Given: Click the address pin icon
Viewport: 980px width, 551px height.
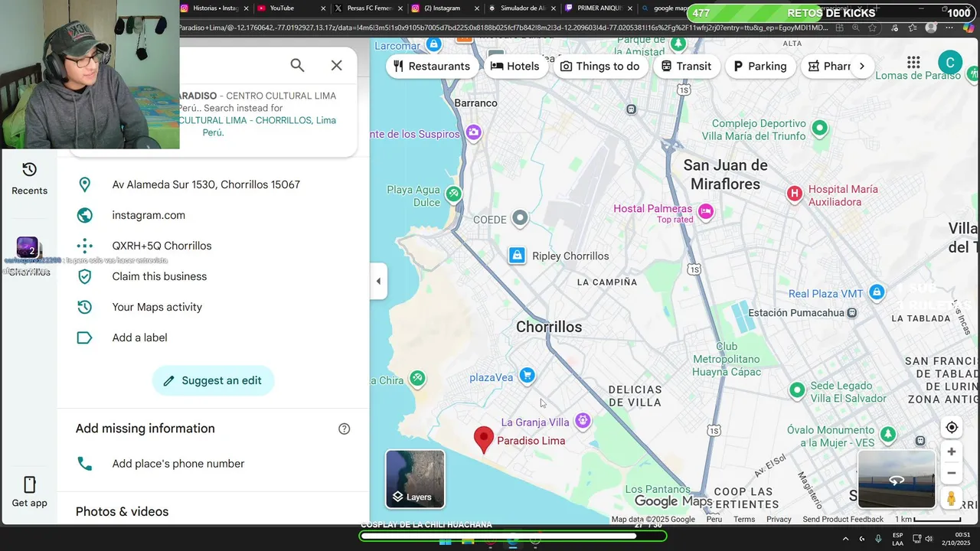Looking at the screenshot, I should pyautogui.click(x=84, y=184).
